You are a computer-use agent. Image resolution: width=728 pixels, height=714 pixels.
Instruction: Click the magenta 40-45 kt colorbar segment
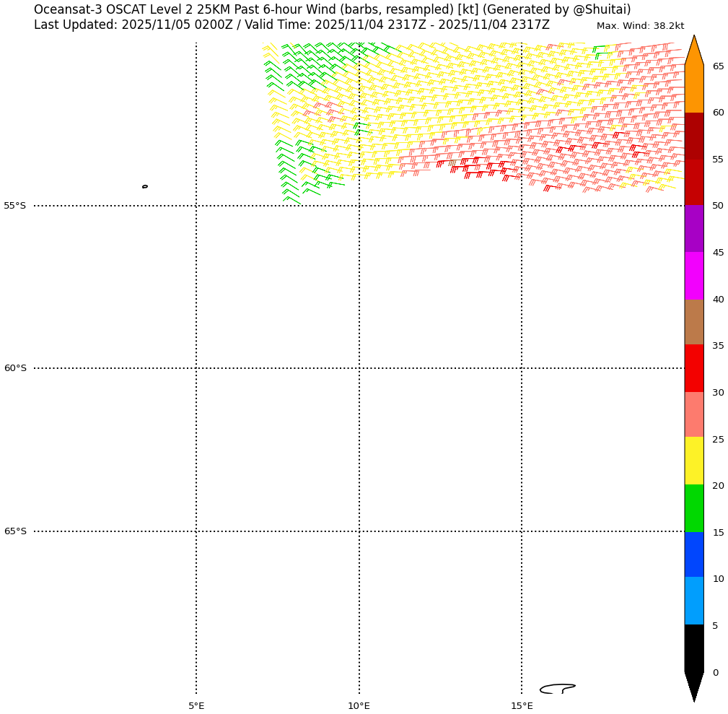tap(693, 276)
